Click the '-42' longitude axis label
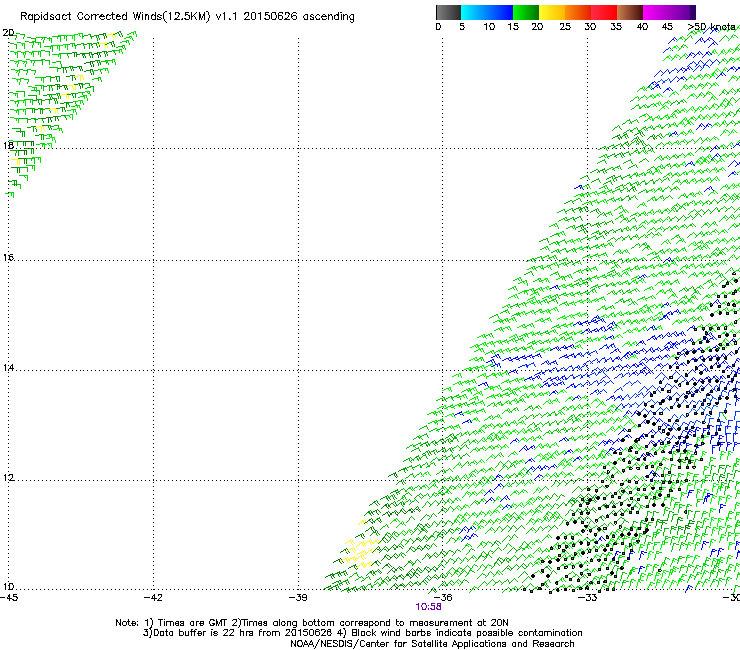This screenshot has width=740, height=650. point(153,598)
